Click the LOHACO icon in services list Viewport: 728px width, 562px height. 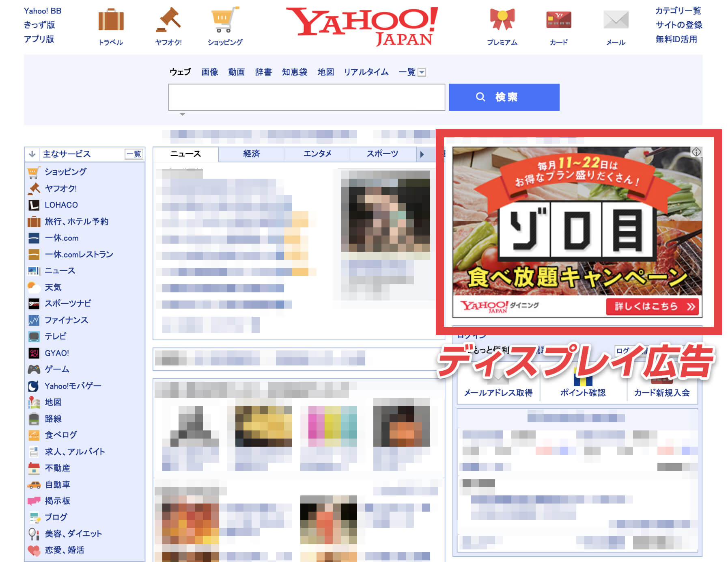[34, 205]
